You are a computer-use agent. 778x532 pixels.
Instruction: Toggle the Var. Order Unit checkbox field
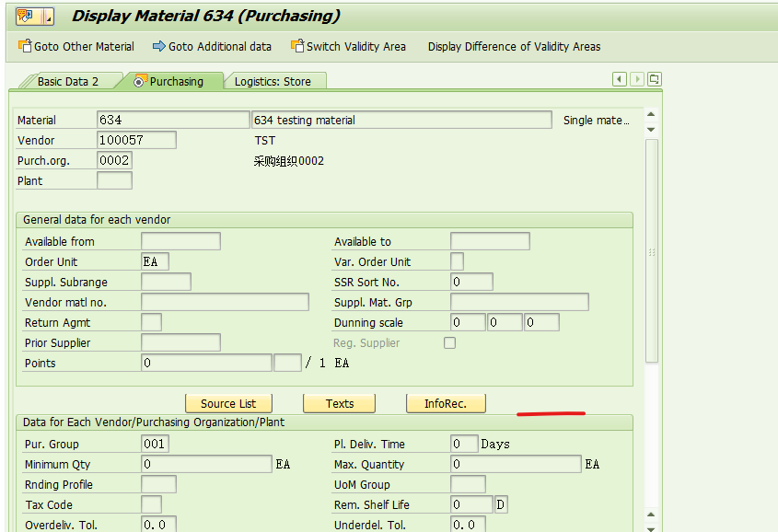click(x=457, y=261)
